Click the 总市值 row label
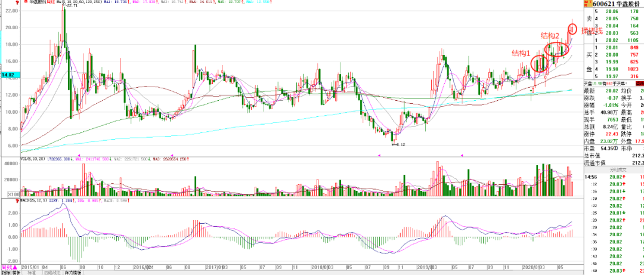Screen dimensions: 644x275 592,155
